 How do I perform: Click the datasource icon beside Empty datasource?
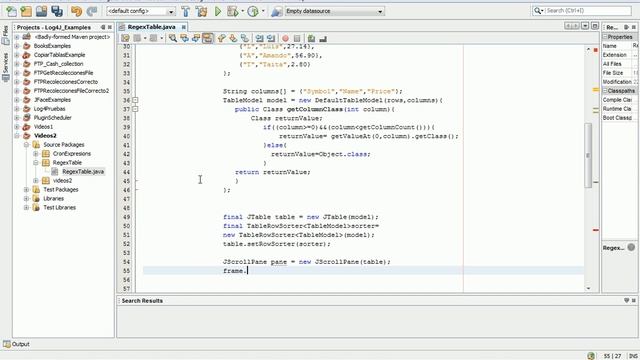[x=276, y=11]
